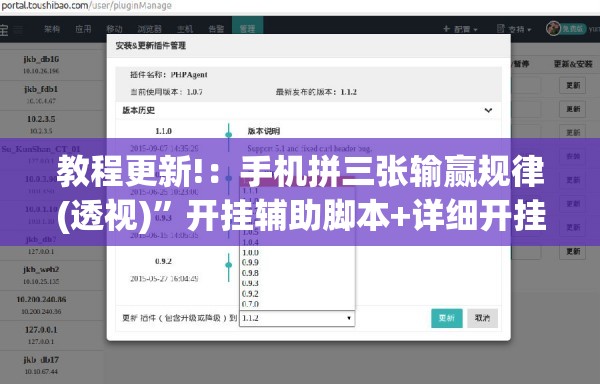600x384 pixels.
Task: Go to the 浏览器 navigation tab
Action: 149,29
